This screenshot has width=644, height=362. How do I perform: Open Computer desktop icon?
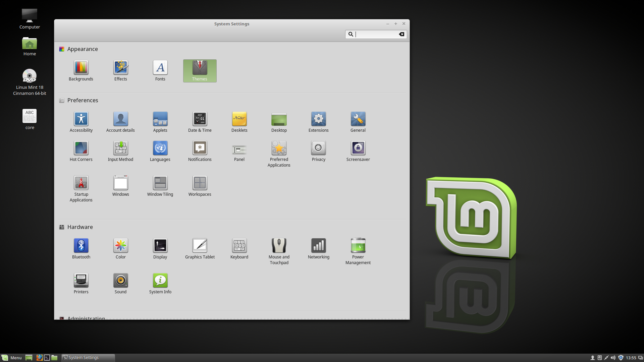[30, 19]
